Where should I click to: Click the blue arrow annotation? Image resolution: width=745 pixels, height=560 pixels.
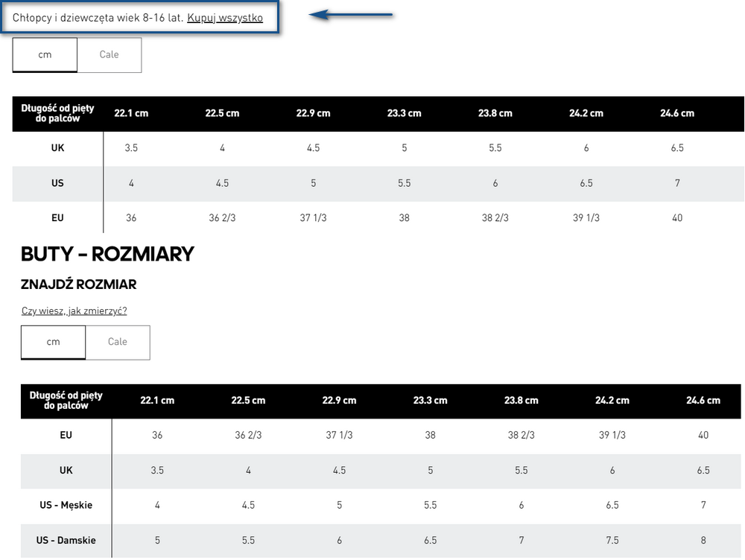click(351, 15)
